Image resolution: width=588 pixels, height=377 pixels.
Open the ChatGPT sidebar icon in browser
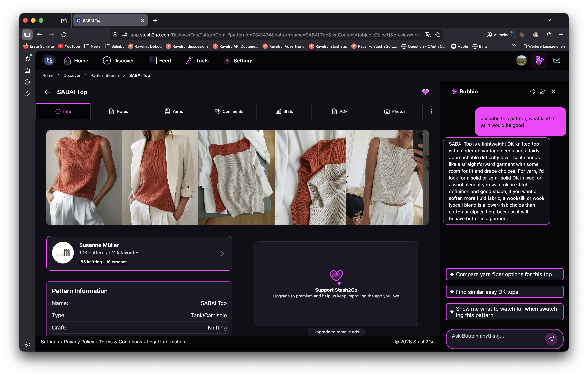tap(27, 58)
